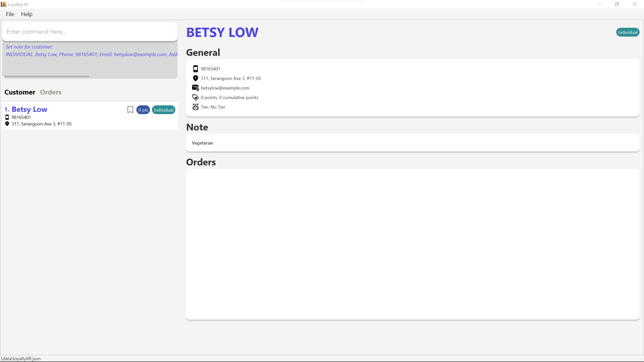Click the 0 pts badge on Betsy Low

(143, 110)
